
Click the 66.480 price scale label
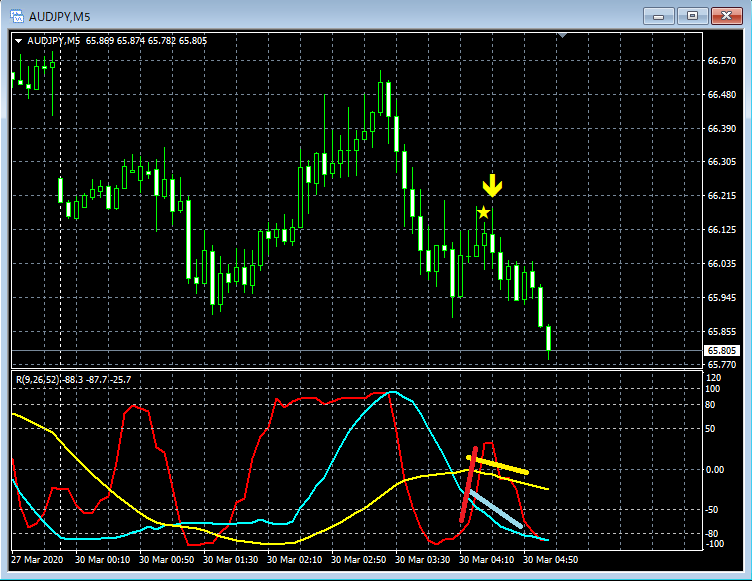point(722,95)
